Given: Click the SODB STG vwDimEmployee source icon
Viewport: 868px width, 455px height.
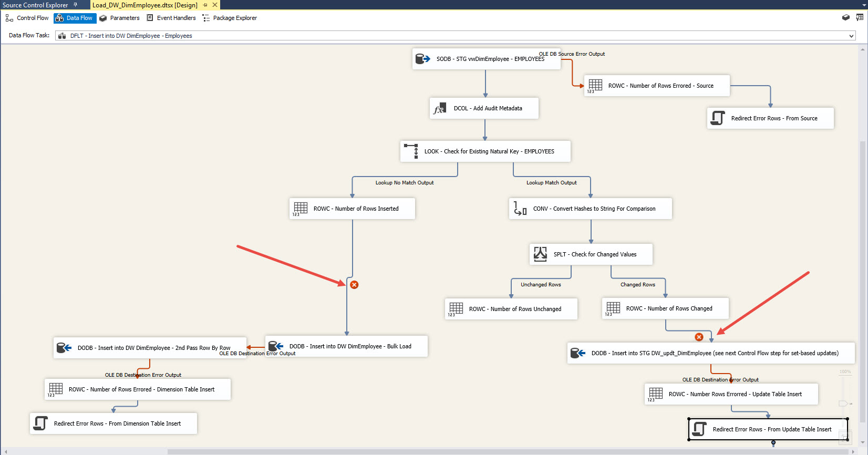Looking at the screenshot, I should (x=422, y=59).
